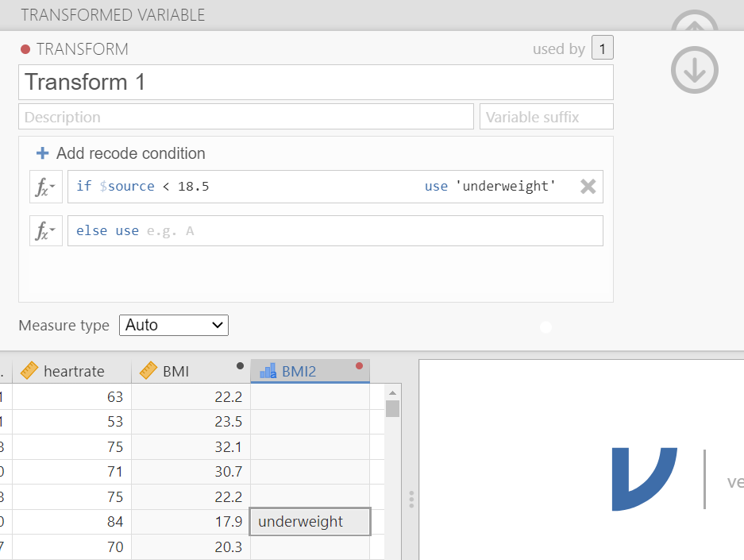Remove the 'underweight' recode condition
The width and height of the screenshot is (744, 560).
[x=588, y=187]
